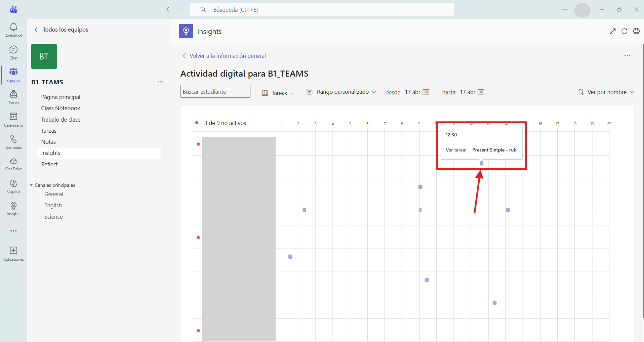Open the Science channel

tap(53, 217)
